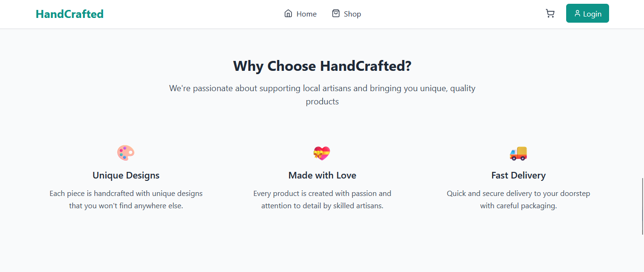
Task: Open the shopping cart icon
Action: 550,13
